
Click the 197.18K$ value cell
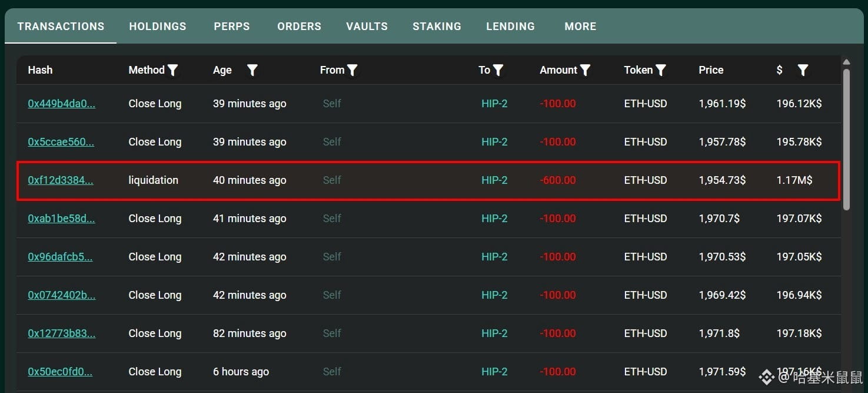pos(799,333)
